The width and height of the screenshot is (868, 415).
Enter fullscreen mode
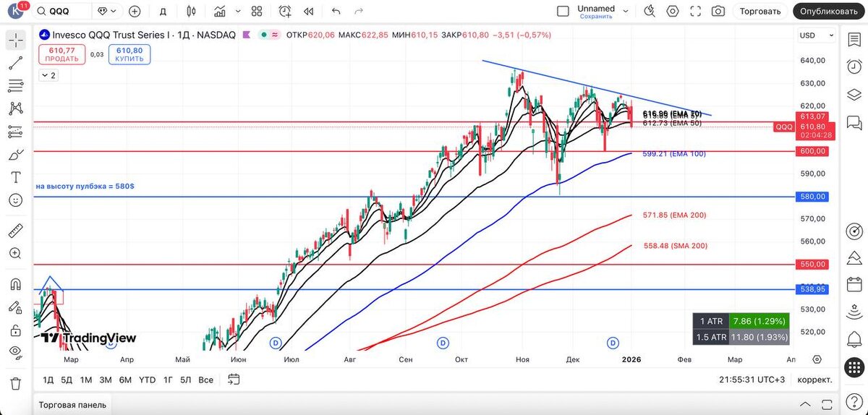[x=696, y=11]
